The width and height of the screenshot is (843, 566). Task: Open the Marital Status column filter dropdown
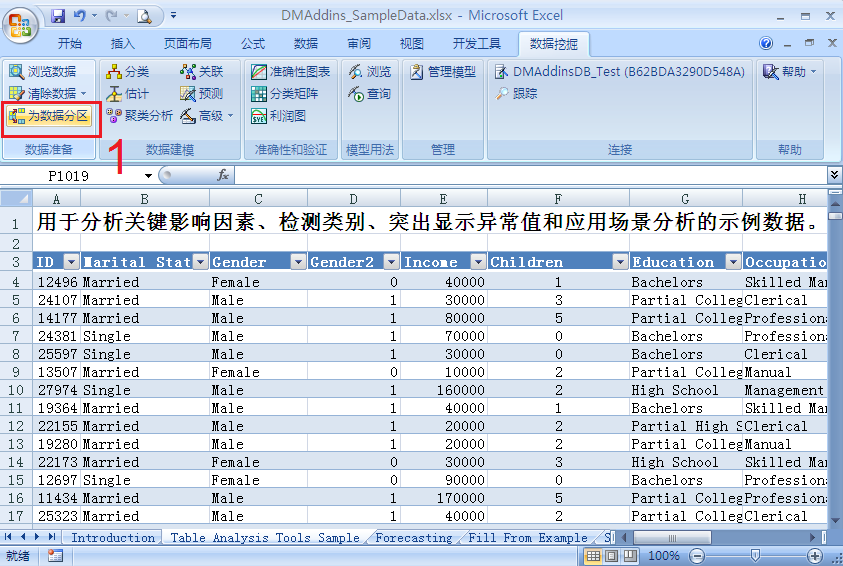[200, 262]
